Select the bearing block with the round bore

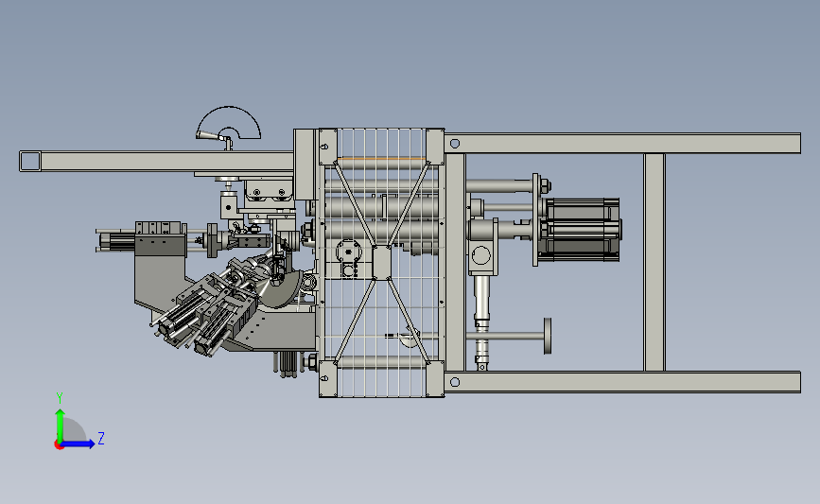[x=481, y=255]
